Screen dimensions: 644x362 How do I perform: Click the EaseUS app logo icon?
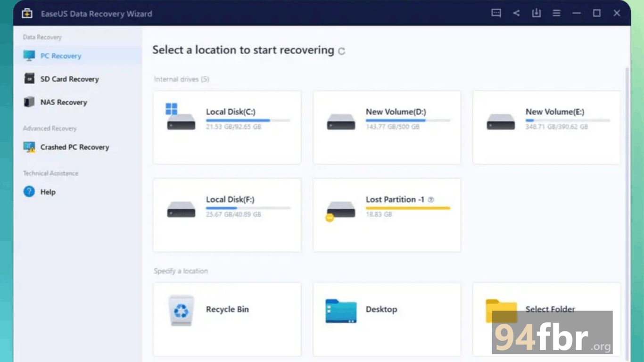[27, 13]
